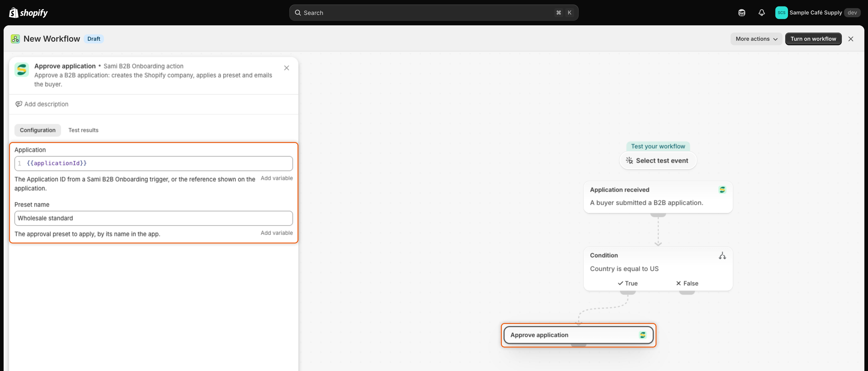868x371 pixels.
Task: Click the top Search bar
Action: point(434,13)
